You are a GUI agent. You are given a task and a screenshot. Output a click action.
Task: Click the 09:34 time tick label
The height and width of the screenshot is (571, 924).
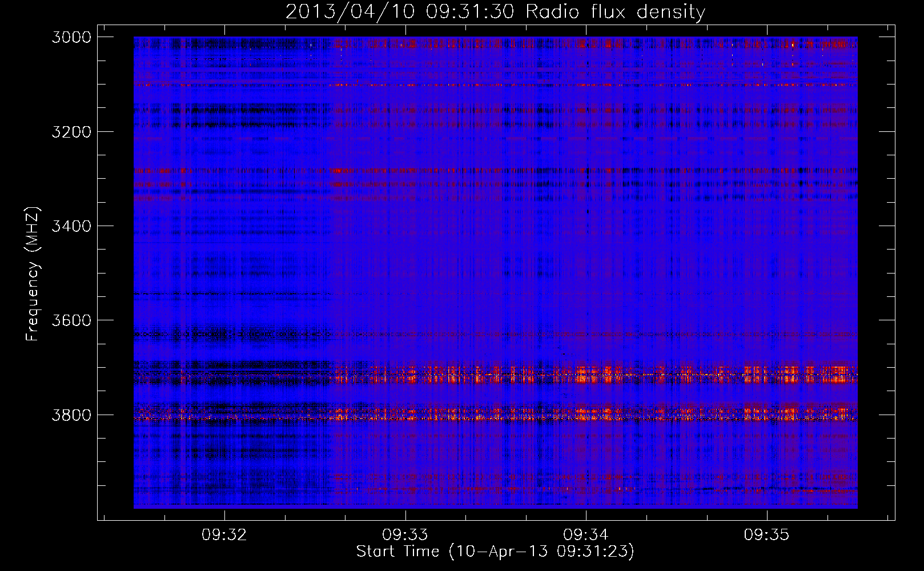pos(586,534)
